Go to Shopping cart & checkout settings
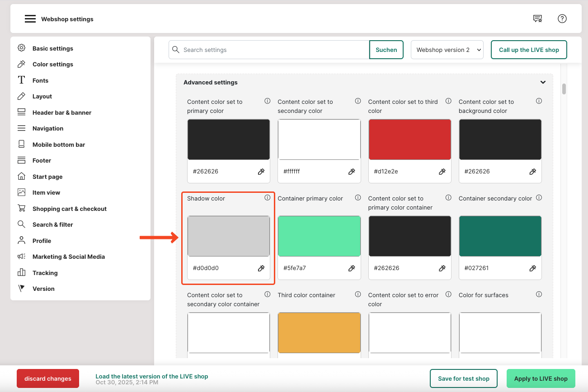 (x=69, y=209)
